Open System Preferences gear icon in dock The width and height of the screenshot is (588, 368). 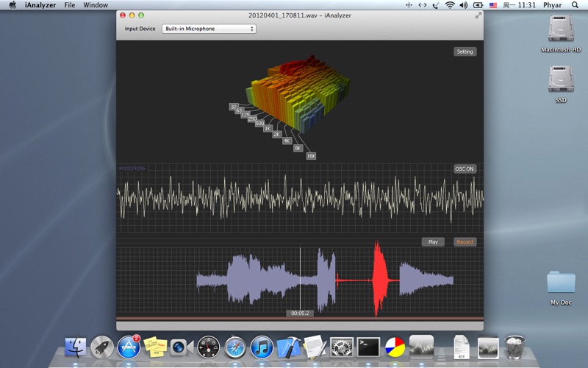pos(342,347)
